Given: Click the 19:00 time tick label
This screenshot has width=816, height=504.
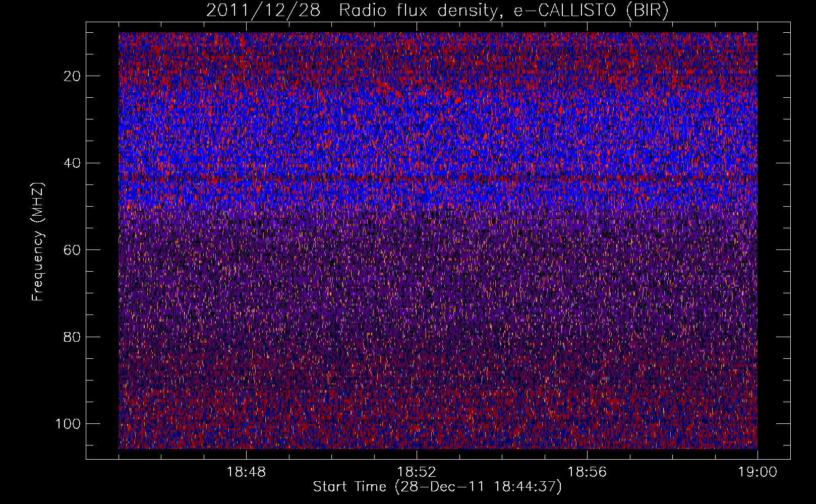Looking at the screenshot, I should point(757,472).
